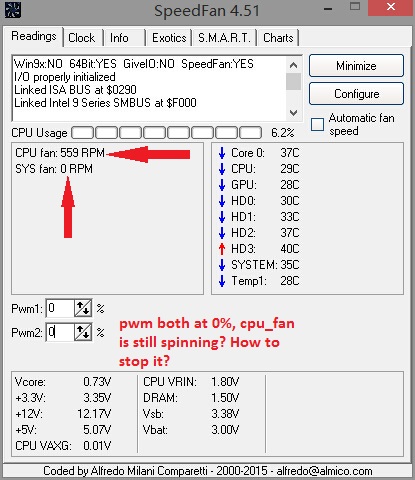Click the blue arrow next to GPU temperature
415x480 pixels.
[x=222, y=185]
